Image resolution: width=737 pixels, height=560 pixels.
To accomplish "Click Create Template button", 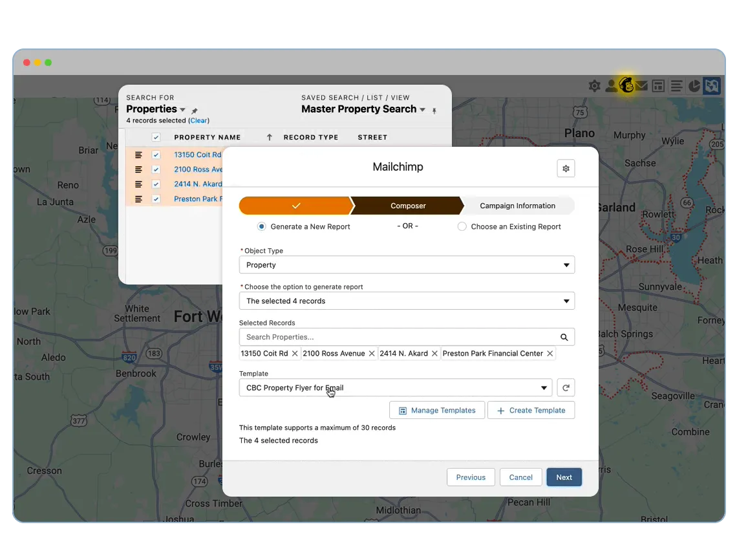I will (531, 411).
